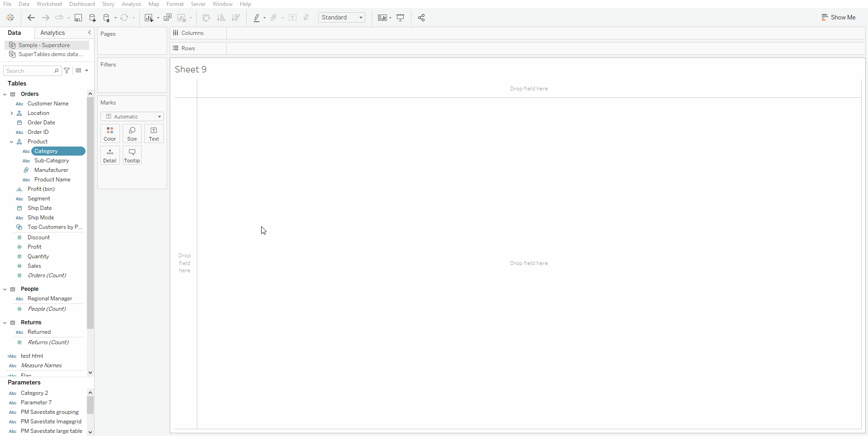Click the Tableau logo start icon
The height and width of the screenshot is (436, 868).
10,18
